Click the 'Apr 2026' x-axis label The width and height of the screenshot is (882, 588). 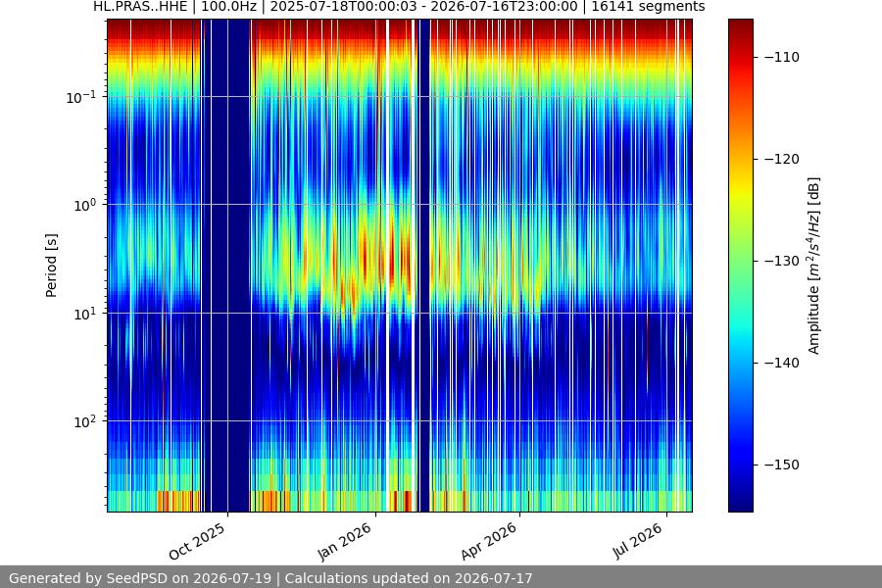(x=488, y=541)
